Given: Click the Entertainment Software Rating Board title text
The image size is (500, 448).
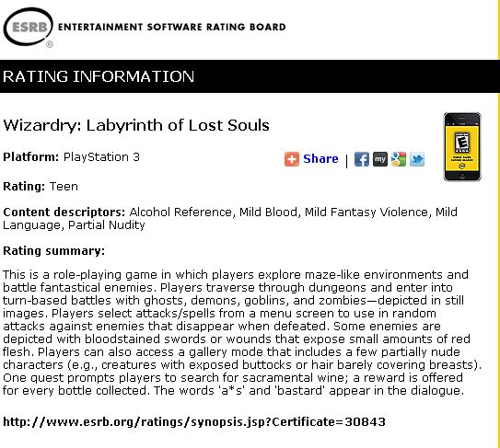Looking at the screenshot, I should coord(172,27).
